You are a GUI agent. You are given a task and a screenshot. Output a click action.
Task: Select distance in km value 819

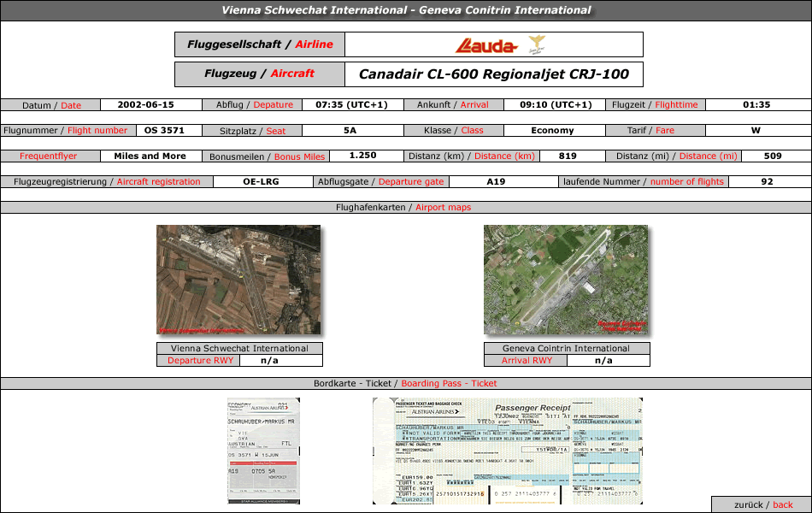point(568,156)
